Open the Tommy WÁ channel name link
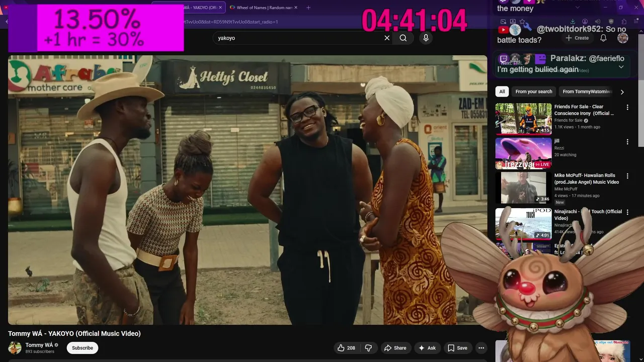644x362 pixels. point(39,345)
